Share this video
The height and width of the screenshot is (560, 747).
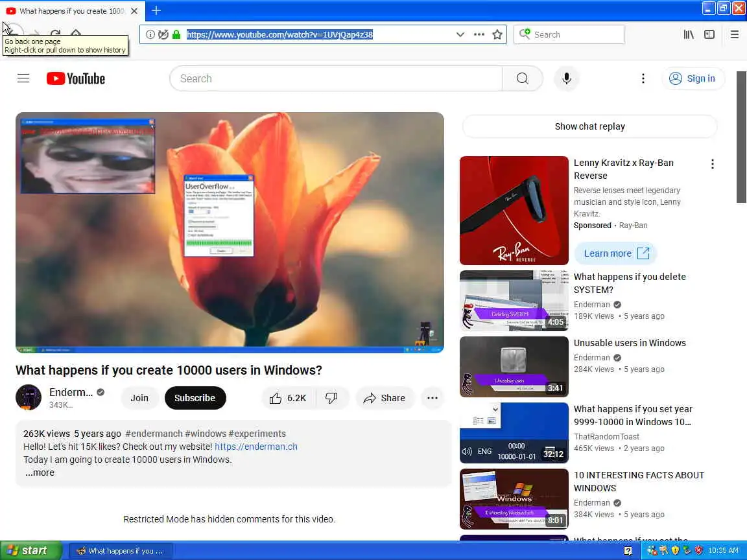[384, 398]
